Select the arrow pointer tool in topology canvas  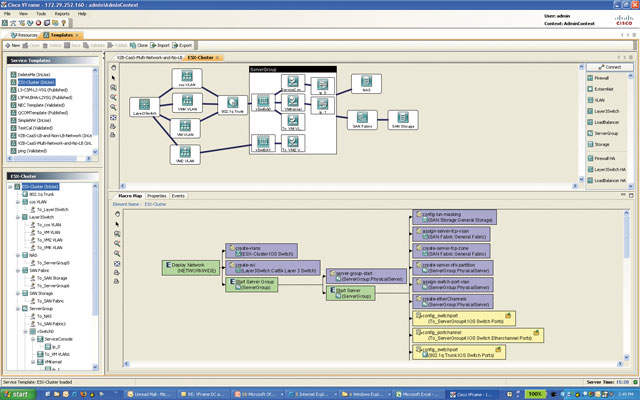tap(113, 78)
